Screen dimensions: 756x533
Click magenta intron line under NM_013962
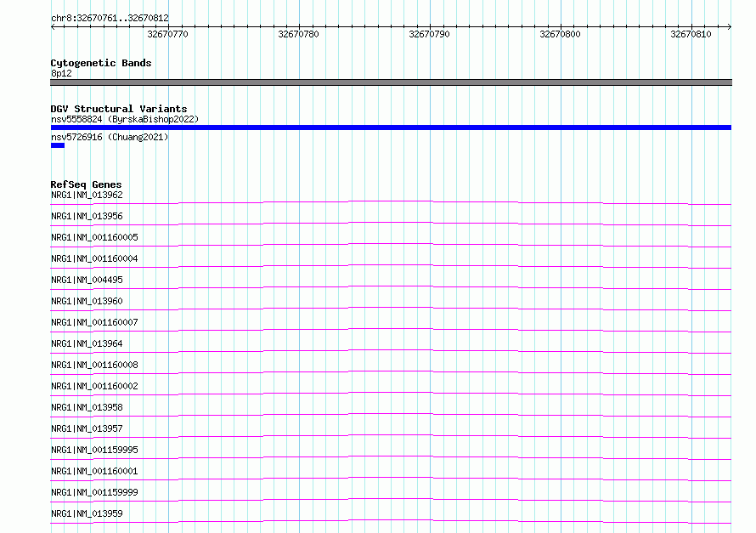coord(391,201)
